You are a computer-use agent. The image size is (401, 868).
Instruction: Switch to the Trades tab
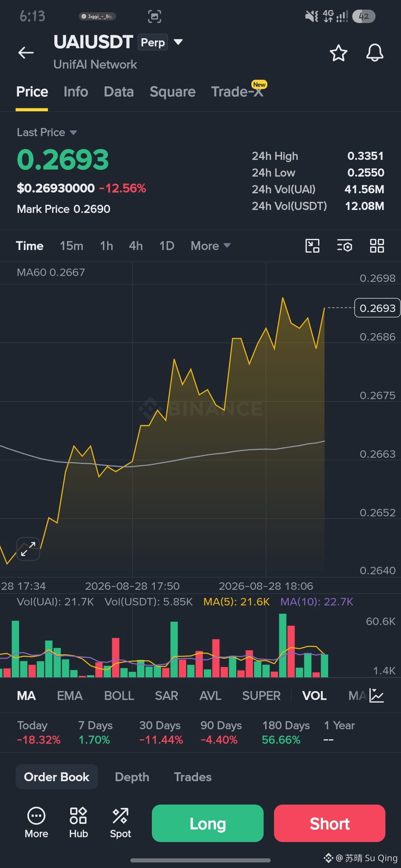tap(193, 777)
